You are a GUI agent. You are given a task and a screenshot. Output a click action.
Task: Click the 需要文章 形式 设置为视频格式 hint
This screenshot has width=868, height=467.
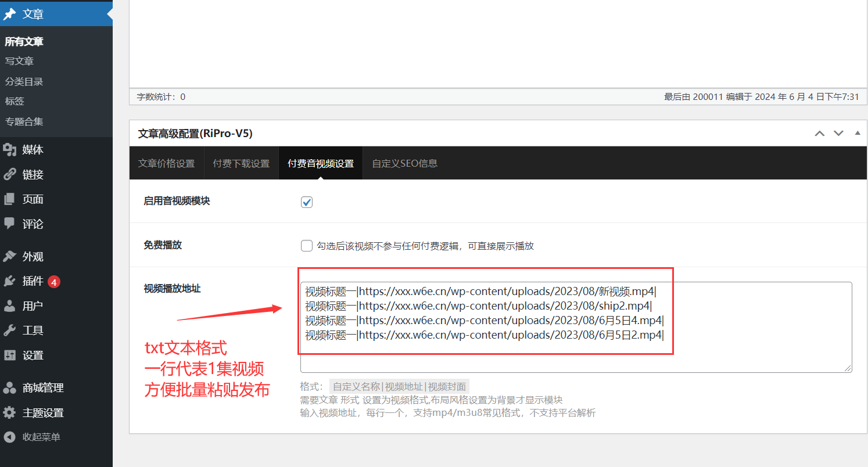tap(431, 400)
